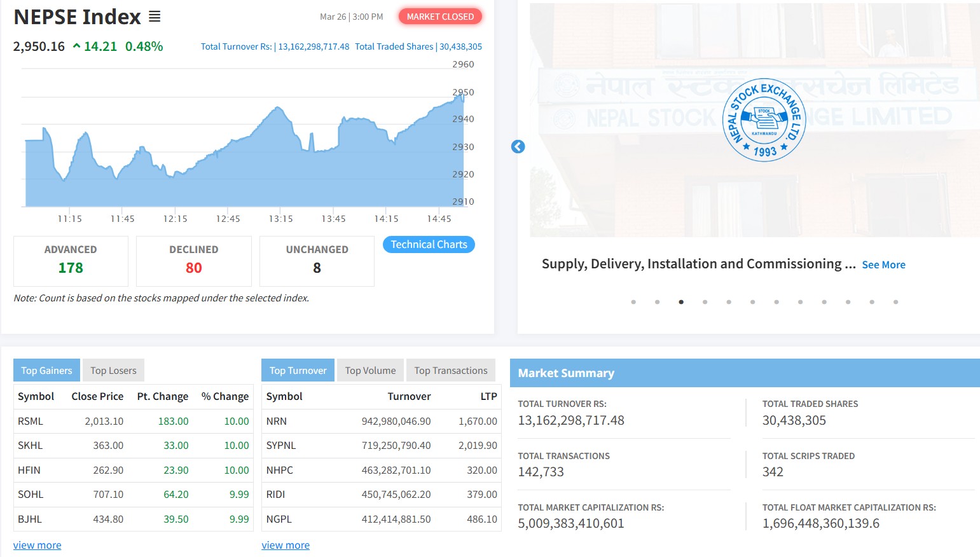
Task: Click the MARKET CLOSED status badge
Action: click(x=440, y=17)
